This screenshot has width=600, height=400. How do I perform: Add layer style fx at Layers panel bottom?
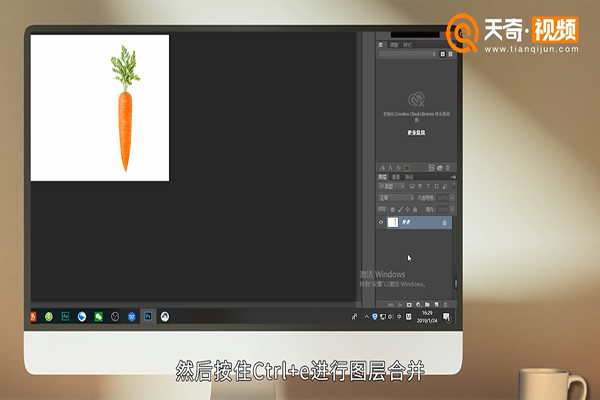pos(399,305)
